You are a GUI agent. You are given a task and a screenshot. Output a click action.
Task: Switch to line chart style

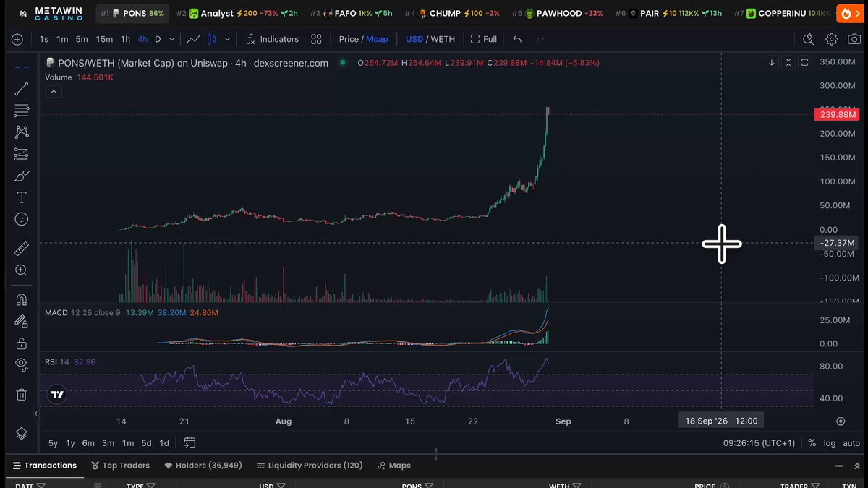click(193, 39)
